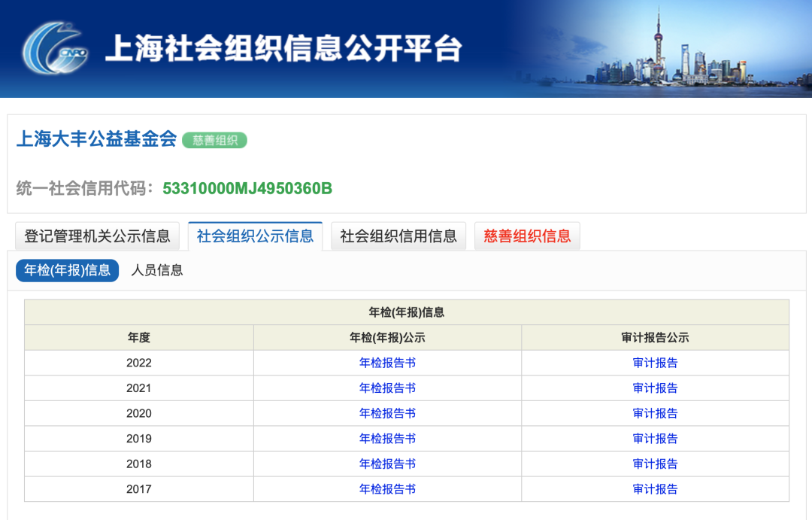Click the 年度 column header

tap(139, 337)
